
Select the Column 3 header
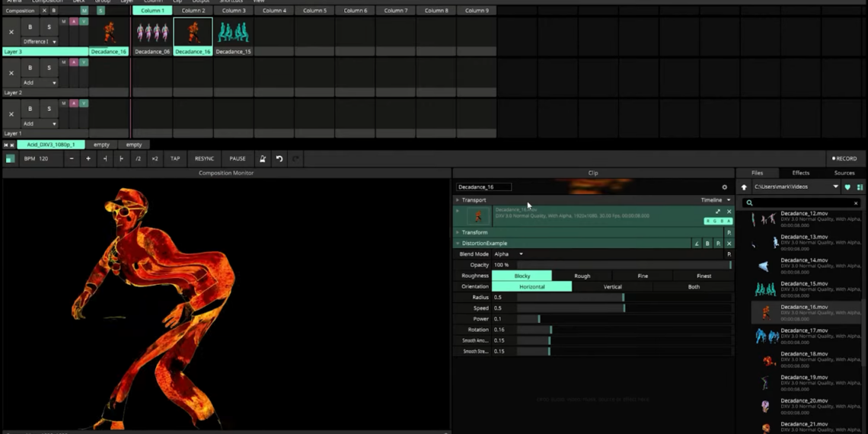pos(234,11)
